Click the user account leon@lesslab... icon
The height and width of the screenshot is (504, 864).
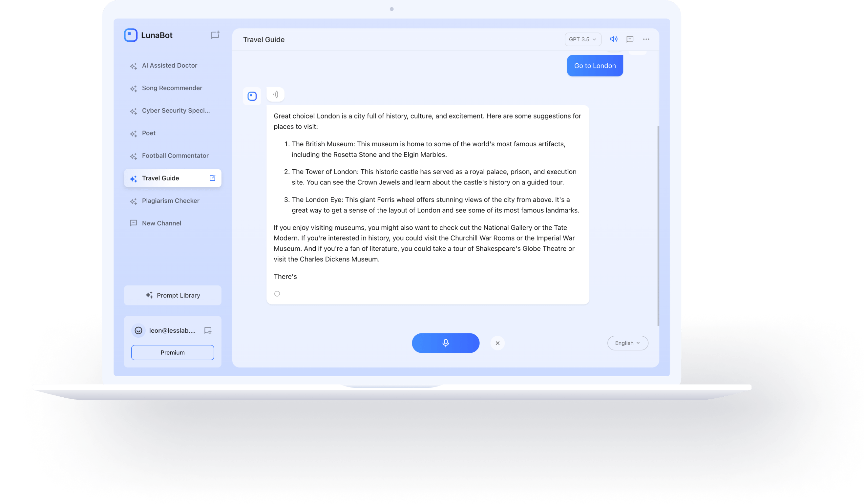(x=138, y=331)
